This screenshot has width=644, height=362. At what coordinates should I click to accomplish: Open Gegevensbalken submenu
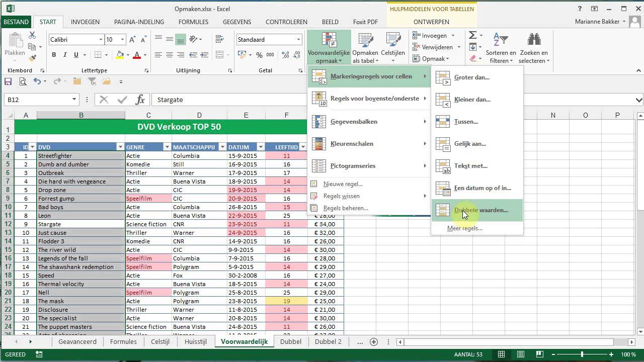coord(369,122)
